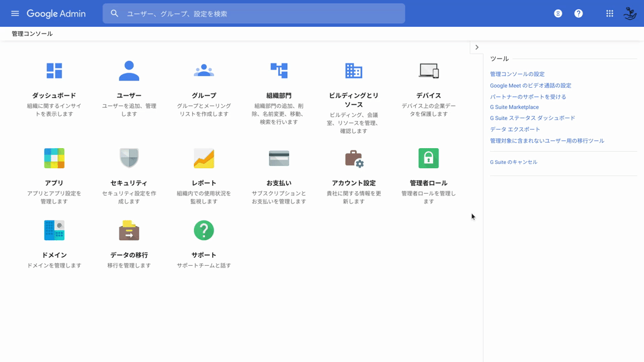Screen dimensions: 644x362
Task: Open the ビルディングとリソース buildings icon
Action: point(354,71)
